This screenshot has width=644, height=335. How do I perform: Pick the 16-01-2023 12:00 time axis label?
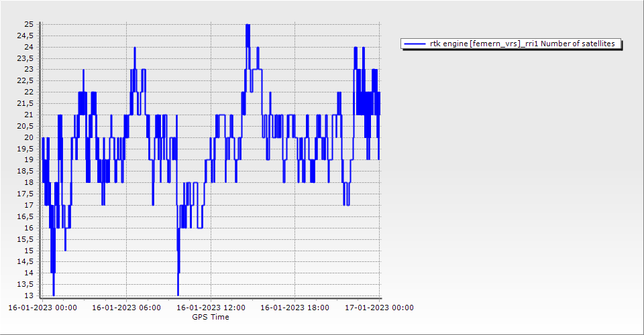(211, 308)
